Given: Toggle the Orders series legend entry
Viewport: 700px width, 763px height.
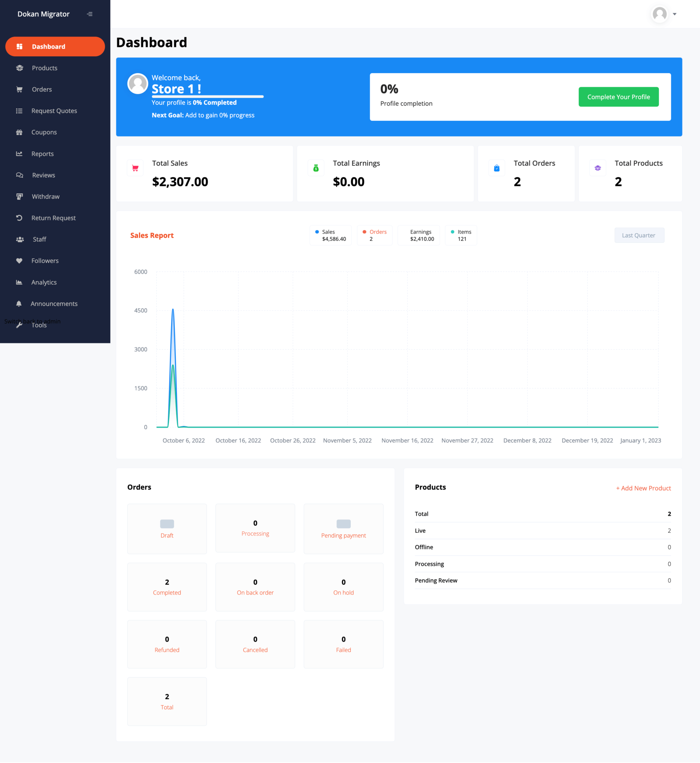Looking at the screenshot, I should (374, 235).
